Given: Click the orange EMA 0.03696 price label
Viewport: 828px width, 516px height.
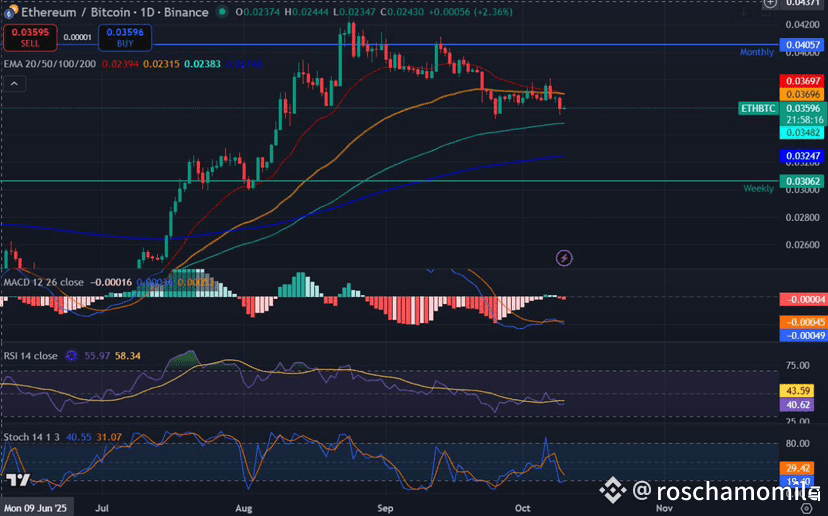Looking at the screenshot, I should click(x=803, y=95).
